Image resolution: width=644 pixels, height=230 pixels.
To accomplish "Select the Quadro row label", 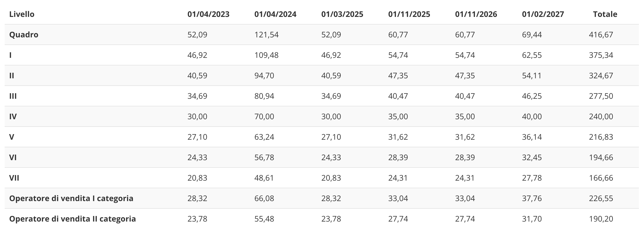I will point(24,34).
